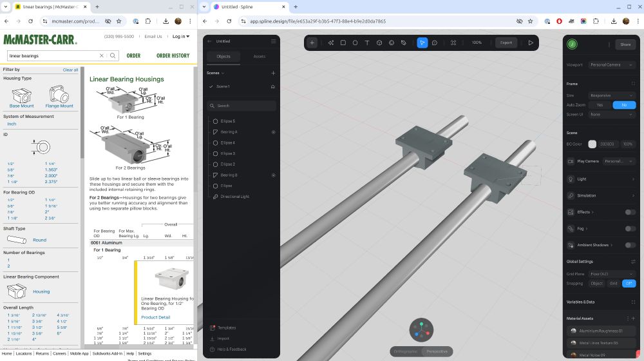The height and width of the screenshot is (361, 644).
Task: Expand the Scenes section chevron
Action: (223, 73)
